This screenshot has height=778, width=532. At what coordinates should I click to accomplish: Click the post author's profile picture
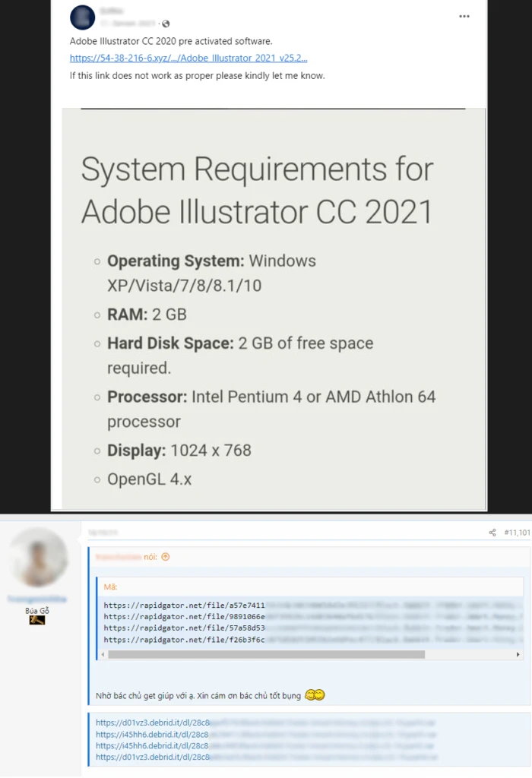tap(82, 17)
